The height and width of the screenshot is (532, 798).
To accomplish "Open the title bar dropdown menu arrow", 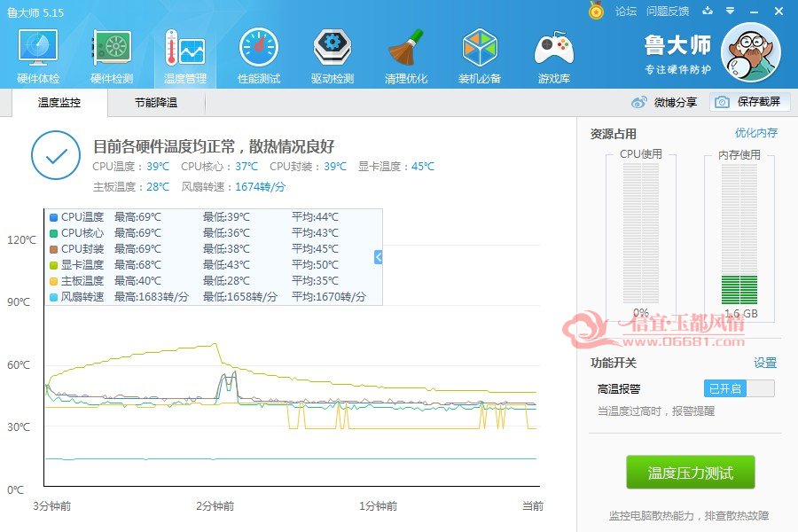I will click(731, 10).
